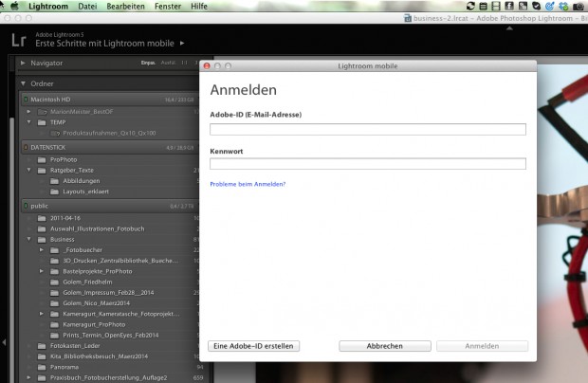Expand the _Fotobuecher folder
588x383 pixels.
pyautogui.click(x=42, y=250)
